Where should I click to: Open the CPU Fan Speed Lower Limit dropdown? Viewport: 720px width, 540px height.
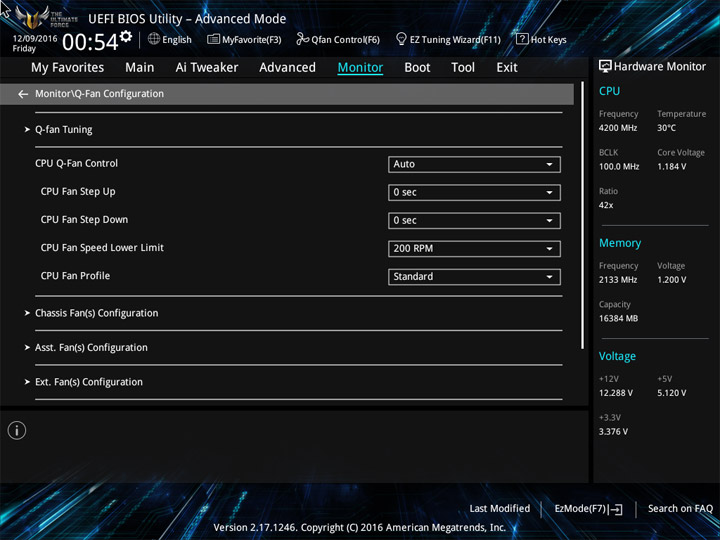474,249
